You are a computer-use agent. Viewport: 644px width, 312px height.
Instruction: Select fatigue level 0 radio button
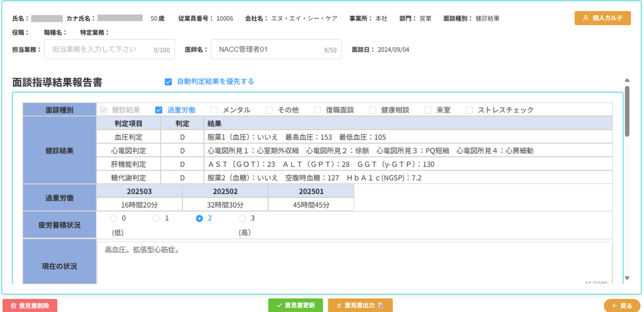click(x=113, y=218)
